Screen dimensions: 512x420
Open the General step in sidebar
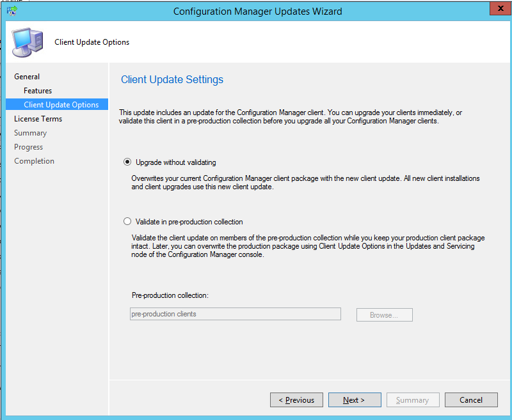tap(27, 77)
